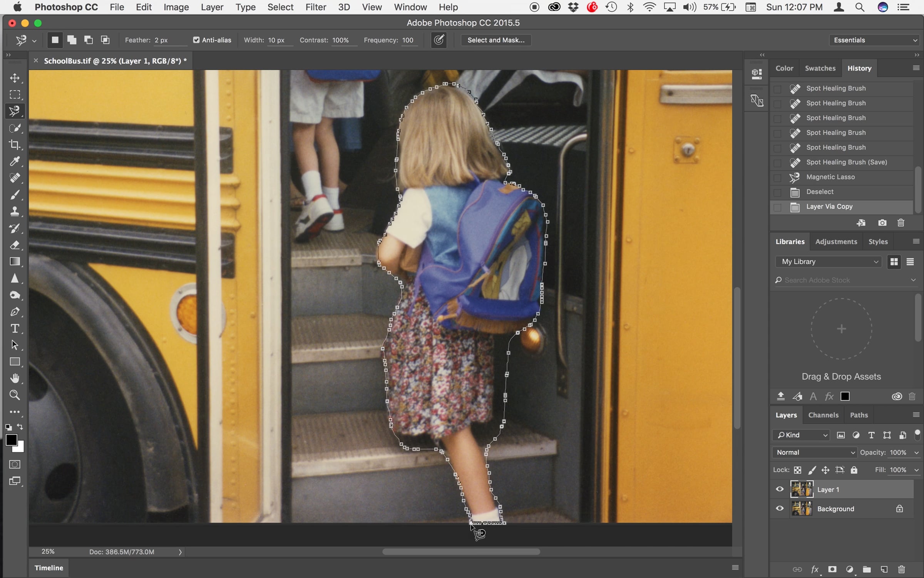Click the Layer Via Copy history state
The width and height of the screenshot is (924, 578).
pyautogui.click(x=829, y=207)
